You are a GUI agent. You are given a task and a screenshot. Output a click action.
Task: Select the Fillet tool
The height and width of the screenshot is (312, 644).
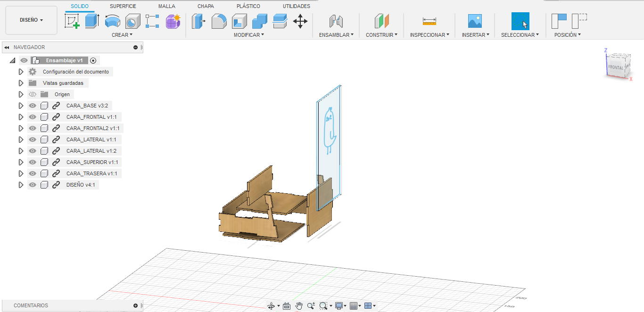219,21
